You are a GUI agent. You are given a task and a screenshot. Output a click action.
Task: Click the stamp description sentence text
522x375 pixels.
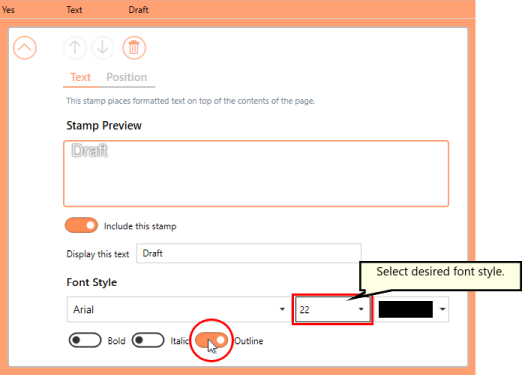click(191, 101)
